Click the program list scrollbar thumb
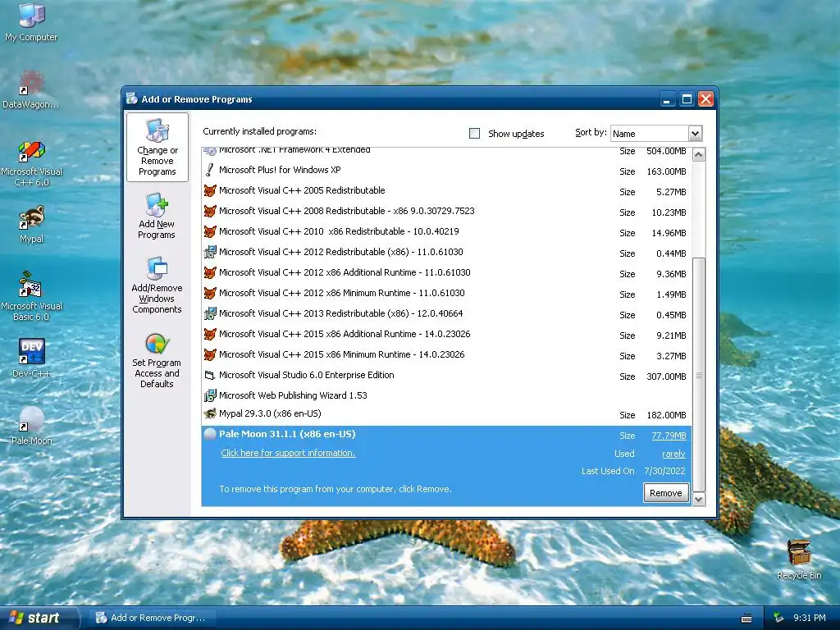The height and width of the screenshot is (630, 840). (x=698, y=375)
